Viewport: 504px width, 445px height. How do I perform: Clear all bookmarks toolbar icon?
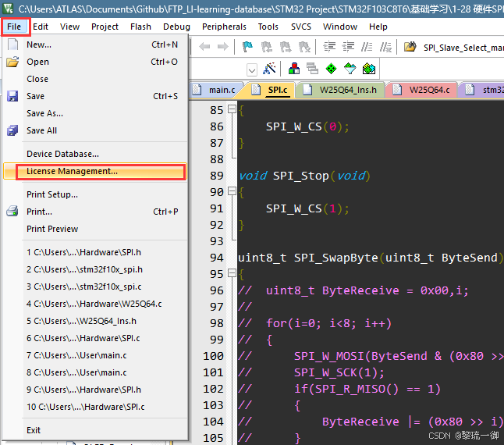pos(304,47)
